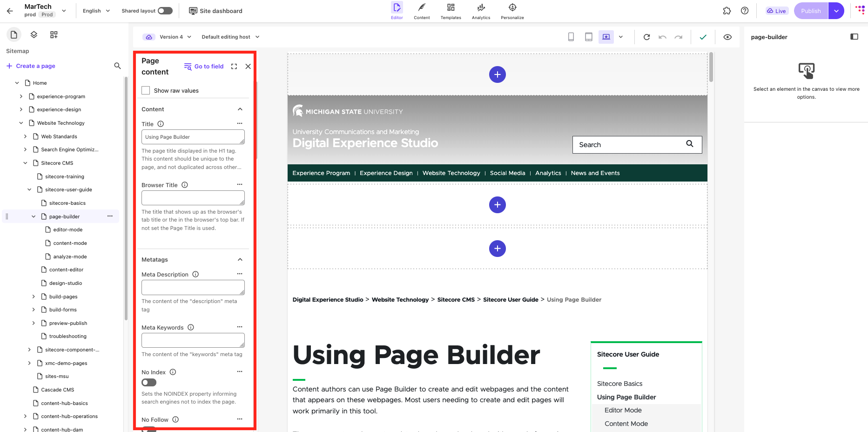The height and width of the screenshot is (432, 868).
Task: Click the Browser Title input field
Action: pos(193,198)
